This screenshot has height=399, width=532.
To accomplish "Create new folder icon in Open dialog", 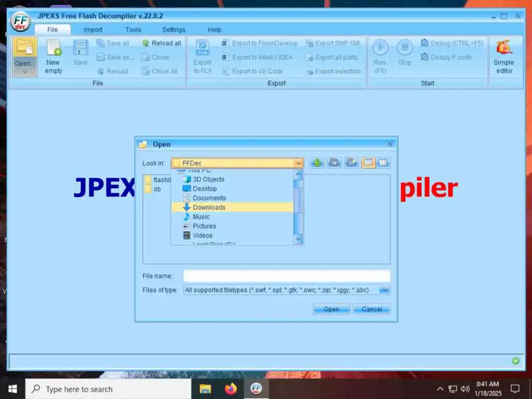I will (352, 163).
